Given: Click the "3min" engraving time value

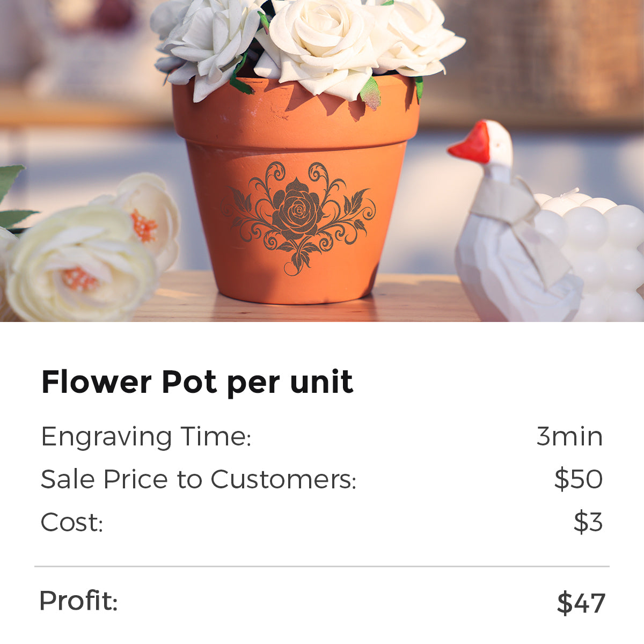Looking at the screenshot, I should tap(569, 436).
